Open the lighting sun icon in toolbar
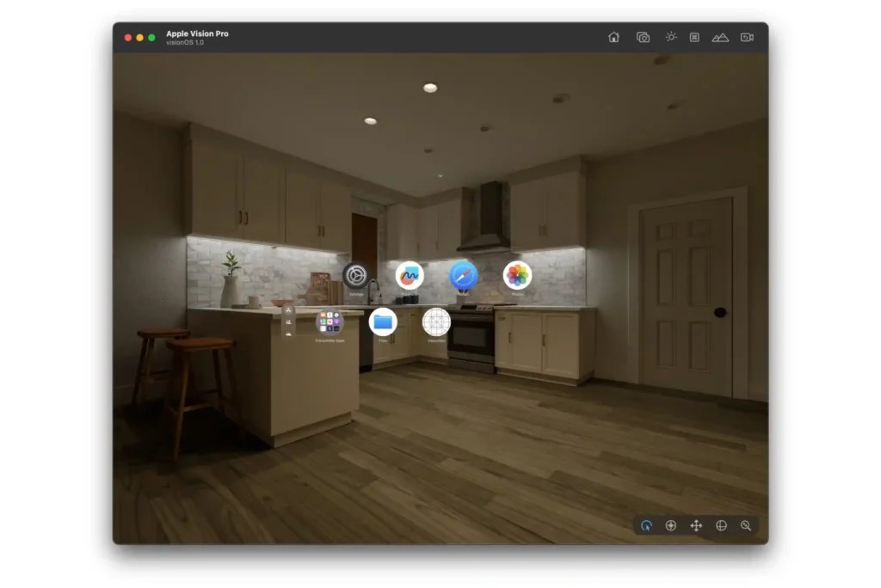Screen dimensions: 881x588 pyautogui.click(x=671, y=37)
